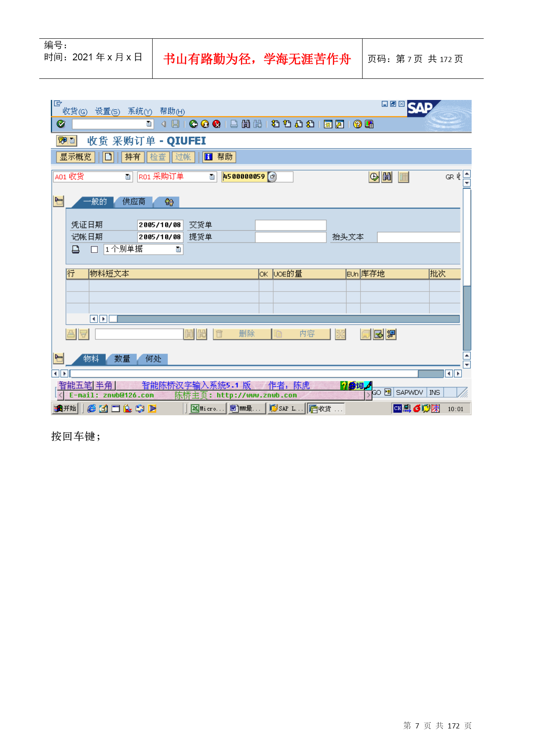Click the Previous Page icon

click(x=287, y=124)
